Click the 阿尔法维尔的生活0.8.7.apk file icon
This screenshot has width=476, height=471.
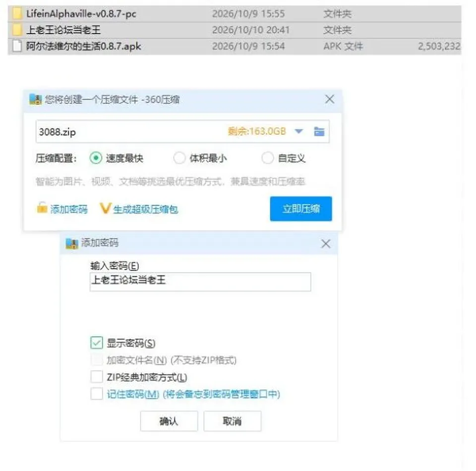point(17,46)
